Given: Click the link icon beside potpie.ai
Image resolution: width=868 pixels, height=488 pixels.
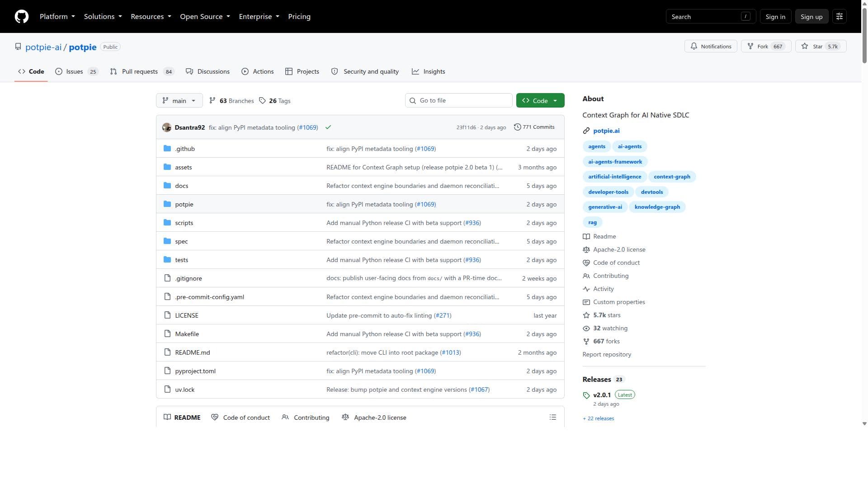Looking at the screenshot, I should [x=586, y=131].
